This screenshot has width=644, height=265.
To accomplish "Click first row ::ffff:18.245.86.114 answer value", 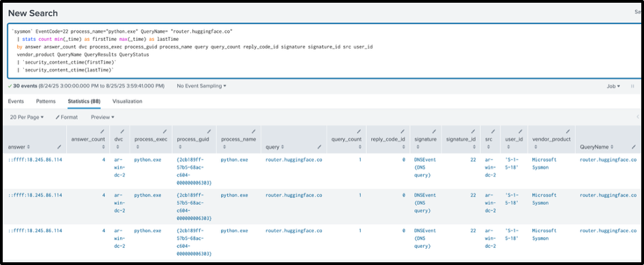I will coord(35,160).
